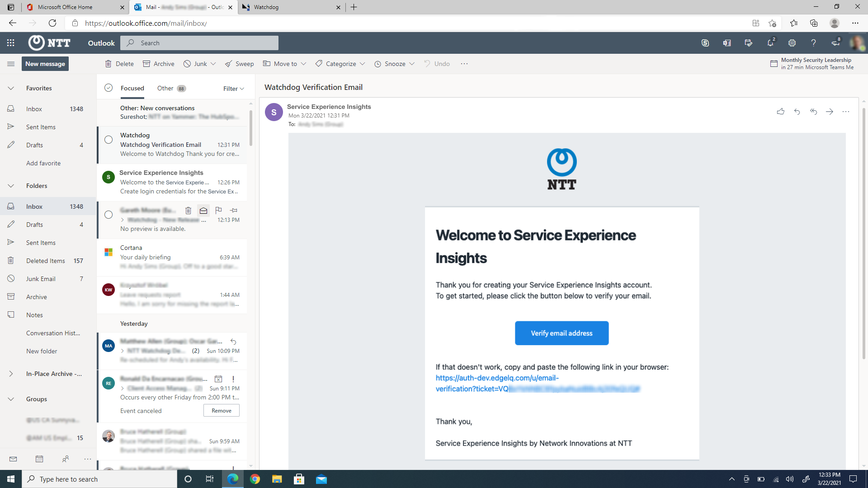
Task: Click the Delete toolbar button
Action: [x=119, y=64]
